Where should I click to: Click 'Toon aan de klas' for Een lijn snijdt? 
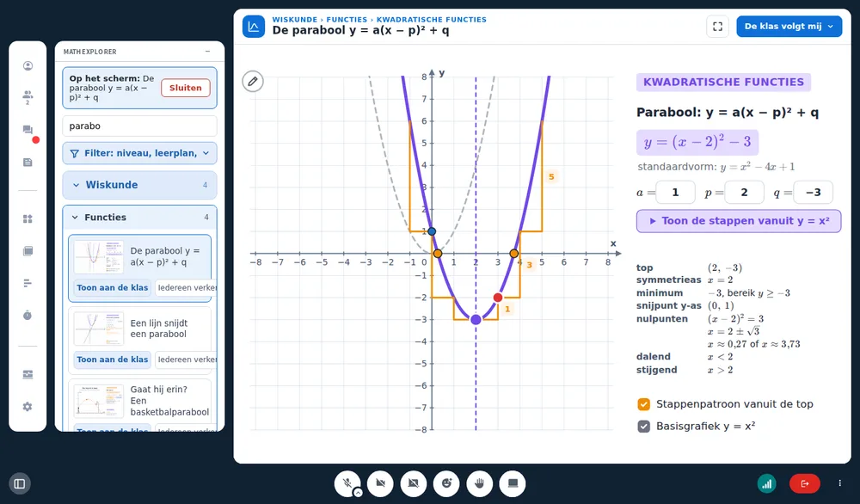(x=113, y=360)
